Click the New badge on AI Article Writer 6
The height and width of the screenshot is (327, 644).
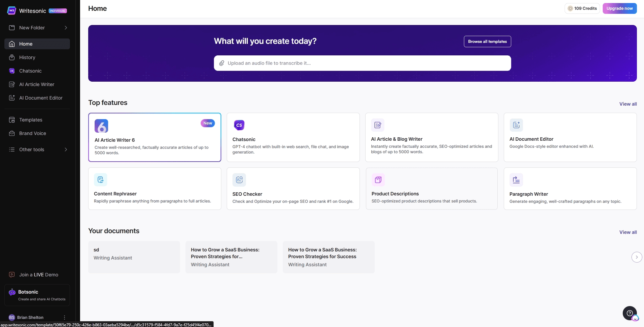[208, 123]
